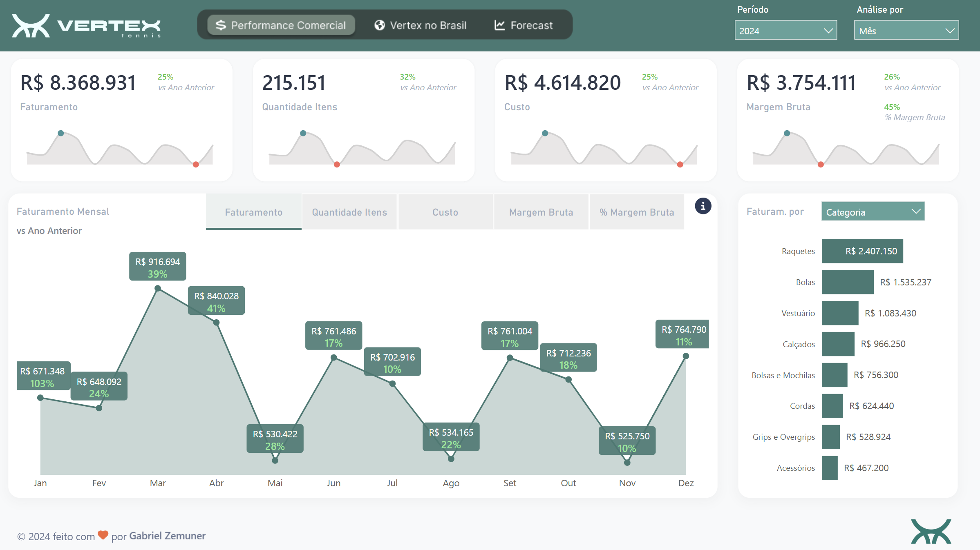The image size is (980, 550).
Task: Click the Gabriel Zemuner author link
Action: point(167,536)
